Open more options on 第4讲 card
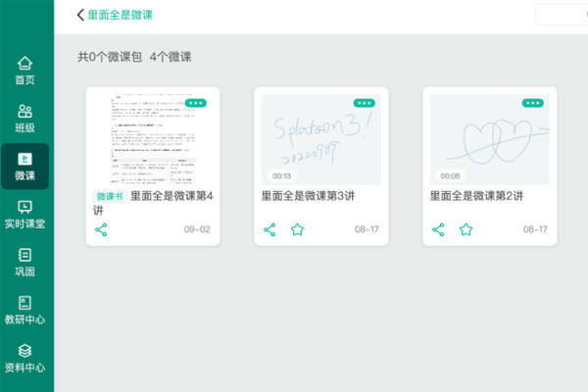588x392 pixels. coord(195,102)
